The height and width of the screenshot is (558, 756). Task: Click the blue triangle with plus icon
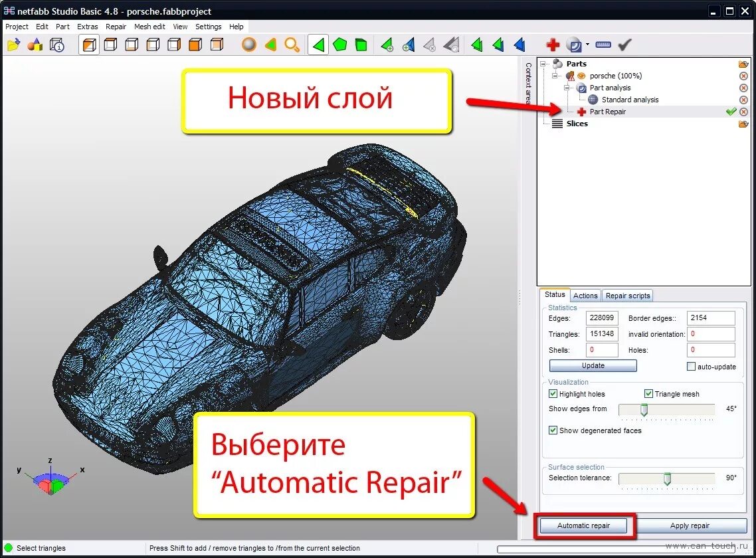pyautogui.click(x=409, y=45)
